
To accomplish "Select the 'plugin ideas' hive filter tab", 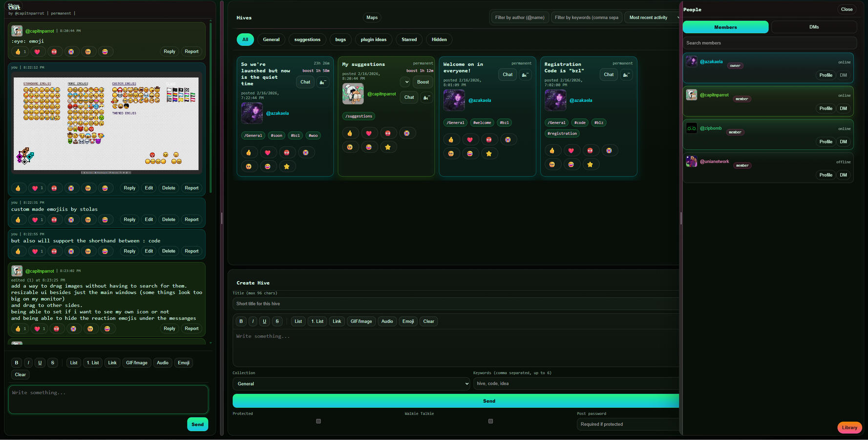I will pyautogui.click(x=373, y=40).
